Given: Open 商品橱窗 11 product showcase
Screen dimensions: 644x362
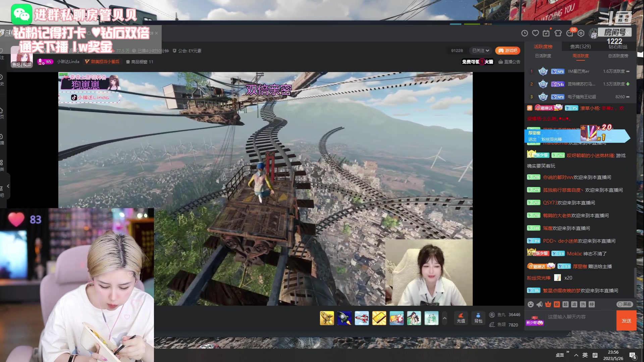Looking at the screenshot, I should (140, 62).
